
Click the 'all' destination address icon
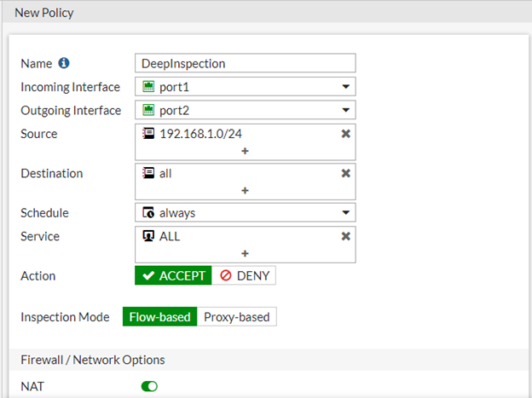[x=147, y=173]
